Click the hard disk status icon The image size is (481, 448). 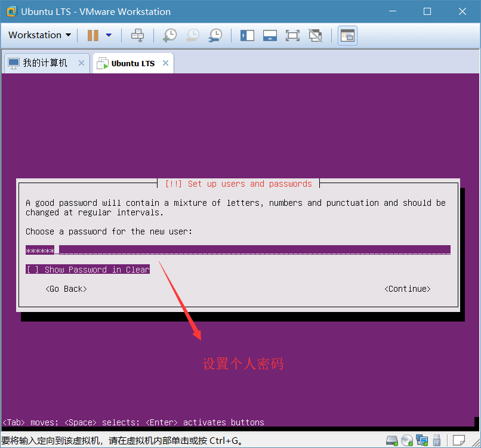click(x=392, y=441)
